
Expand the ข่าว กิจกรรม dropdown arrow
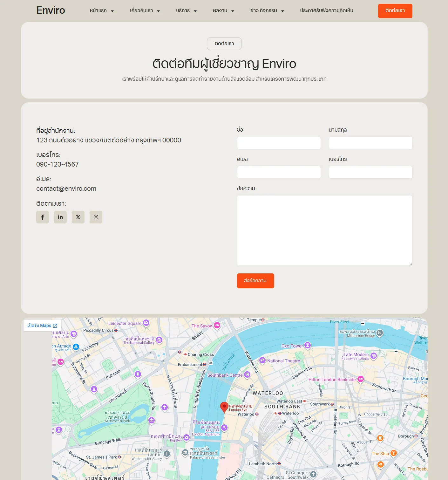[x=282, y=11]
